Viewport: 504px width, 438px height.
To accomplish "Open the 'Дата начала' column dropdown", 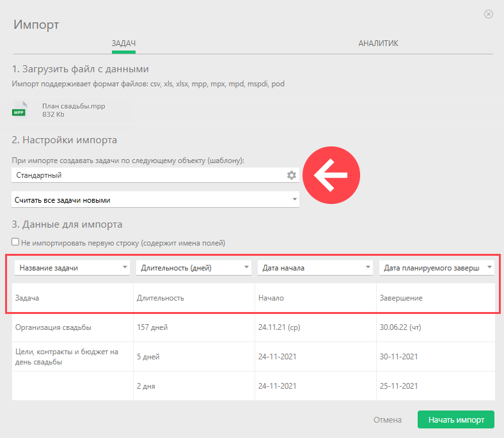I will [315, 268].
